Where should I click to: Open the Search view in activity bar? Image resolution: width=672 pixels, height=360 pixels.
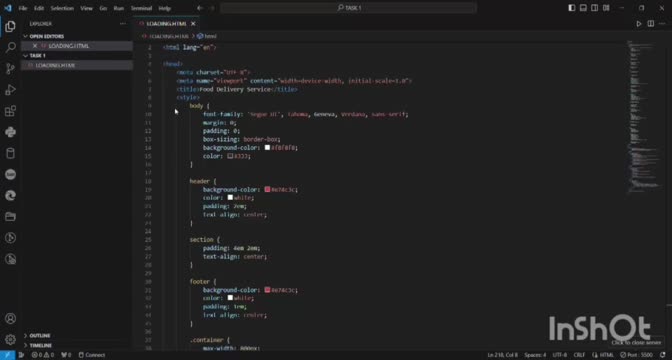tap(10, 47)
